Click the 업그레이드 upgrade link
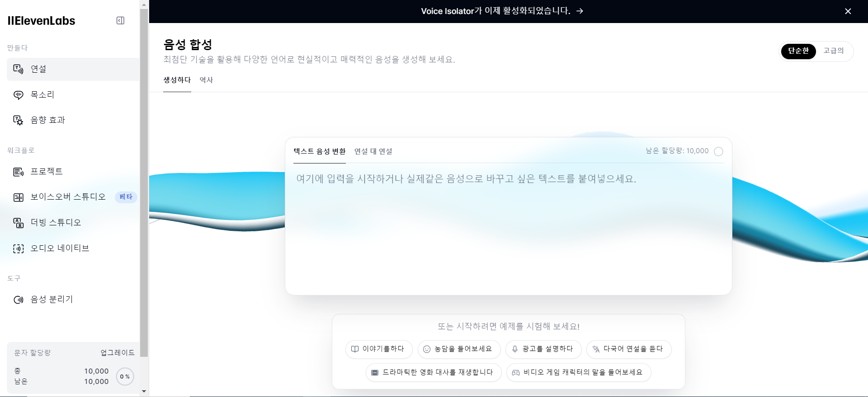The height and width of the screenshot is (397, 868). [118, 353]
